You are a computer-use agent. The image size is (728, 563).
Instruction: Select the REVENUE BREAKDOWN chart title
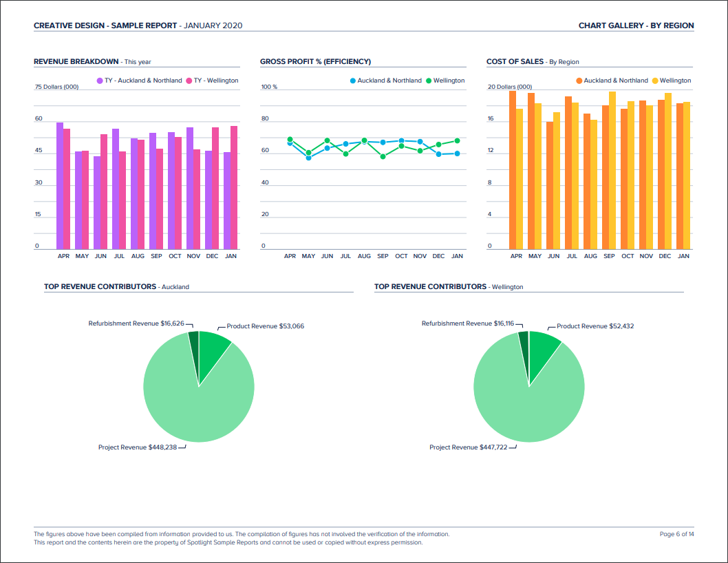78,61
